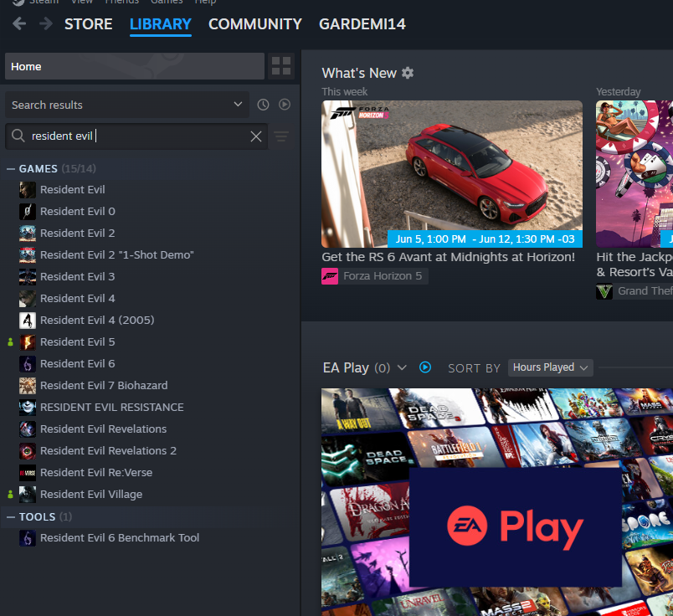
Task: Switch library to grid view icon
Action: coord(281,66)
